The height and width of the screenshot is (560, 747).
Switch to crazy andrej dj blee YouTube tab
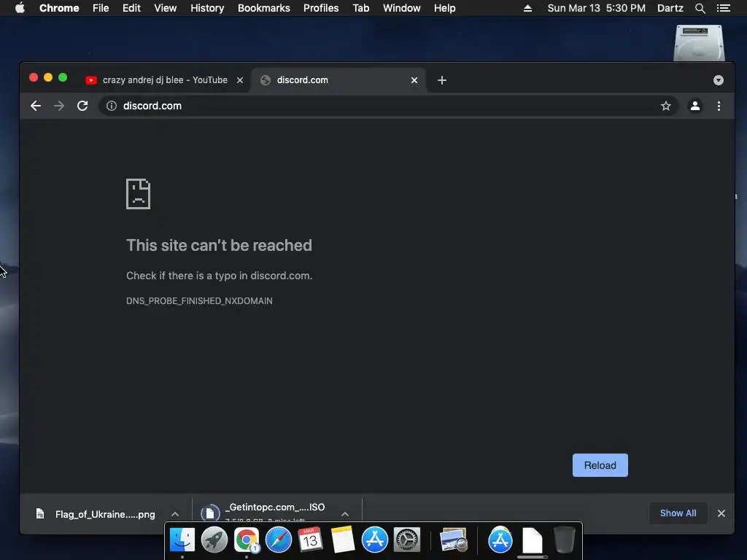tap(164, 80)
